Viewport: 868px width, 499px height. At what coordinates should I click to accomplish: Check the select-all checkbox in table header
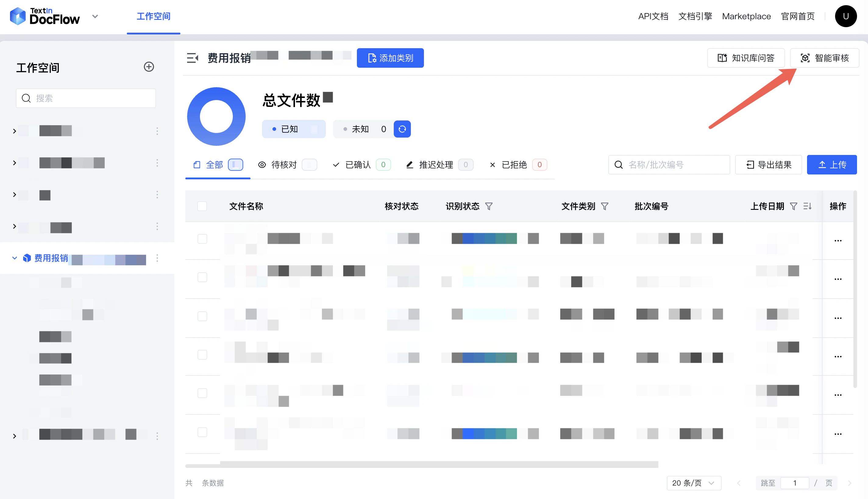coord(202,206)
